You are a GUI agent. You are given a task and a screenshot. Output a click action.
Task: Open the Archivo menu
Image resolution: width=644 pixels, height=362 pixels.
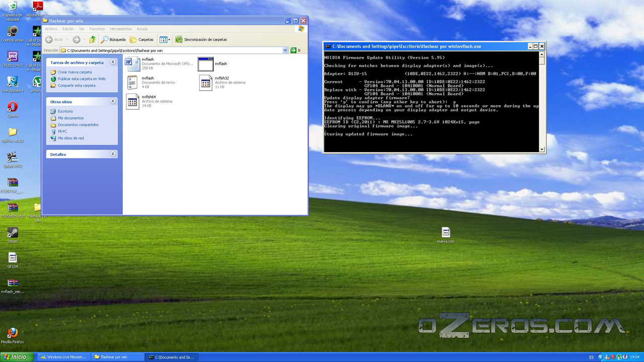tap(51, 29)
